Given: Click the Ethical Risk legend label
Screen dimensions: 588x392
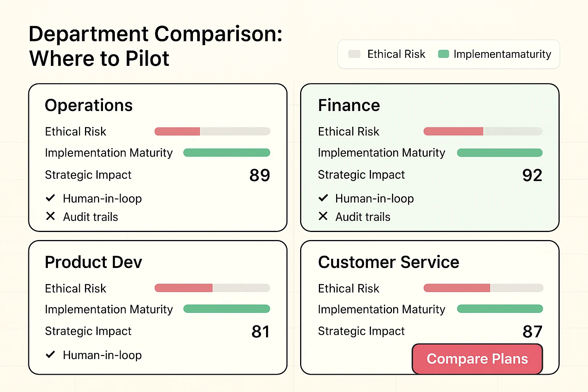Looking at the screenshot, I should (396, 54).
